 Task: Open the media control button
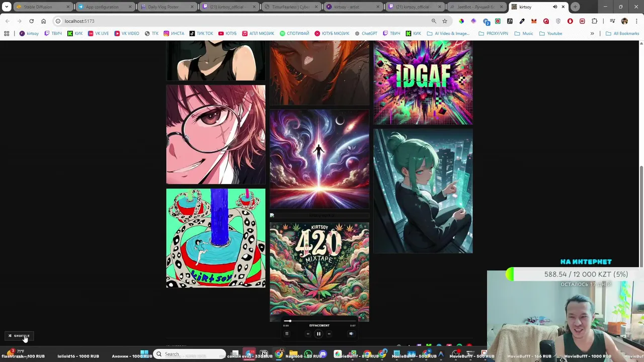(x=612, y=21)
